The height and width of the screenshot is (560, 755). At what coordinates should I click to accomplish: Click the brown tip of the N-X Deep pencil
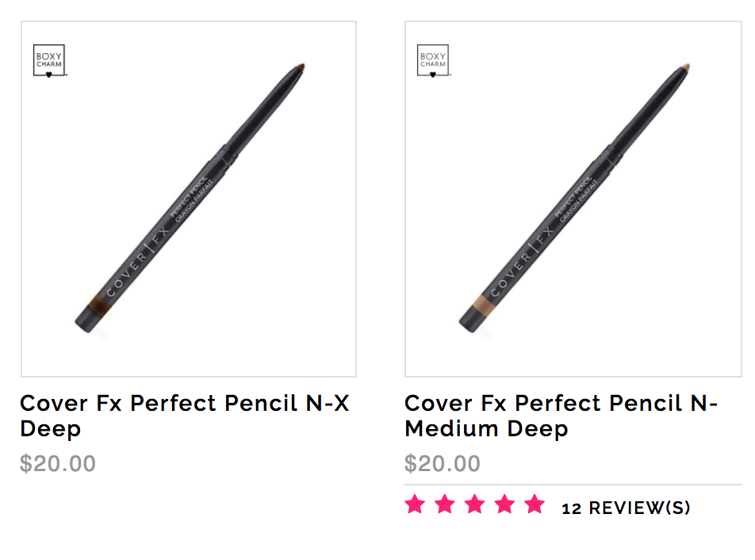point(300,67)
